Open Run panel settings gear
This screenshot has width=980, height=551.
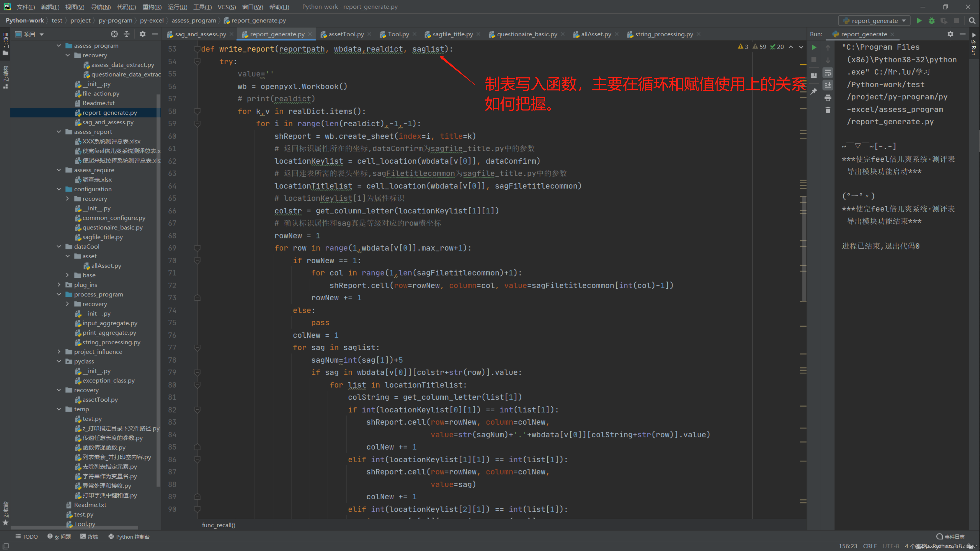coord(950,34)
